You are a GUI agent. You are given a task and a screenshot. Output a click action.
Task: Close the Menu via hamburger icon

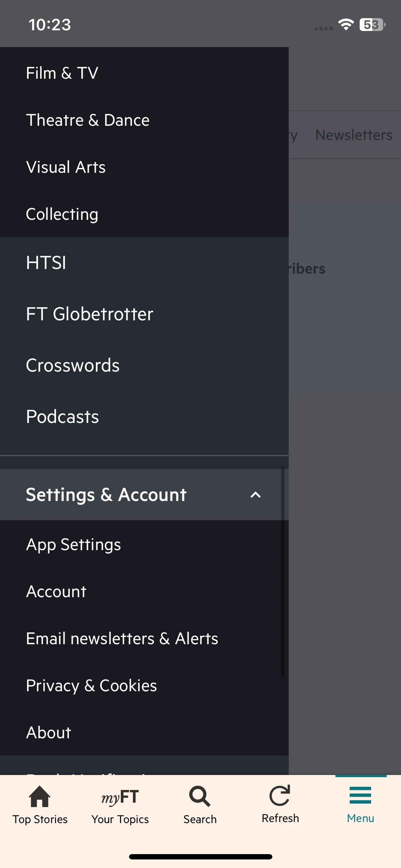click(360, 795)
